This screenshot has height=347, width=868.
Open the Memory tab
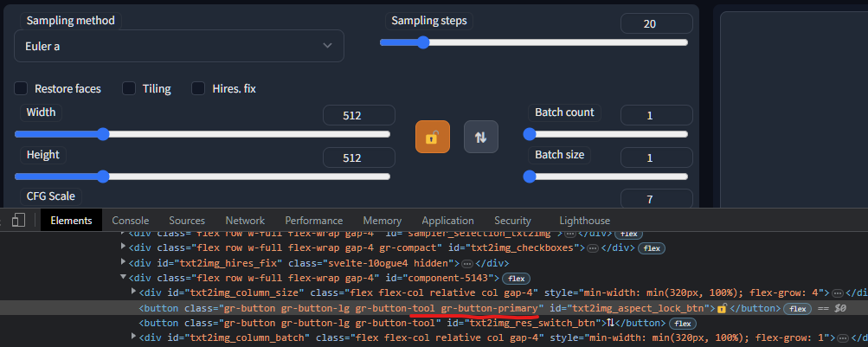383,221
